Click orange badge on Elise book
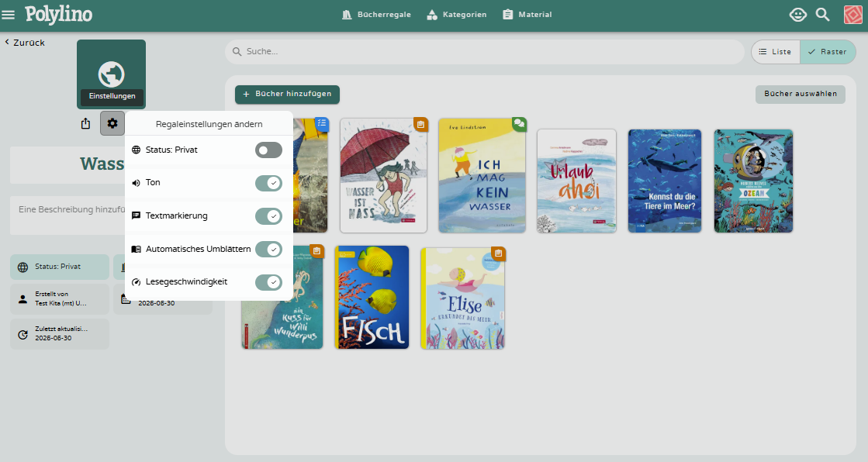The height and width of the screenshot is (462, 868). 498,253
